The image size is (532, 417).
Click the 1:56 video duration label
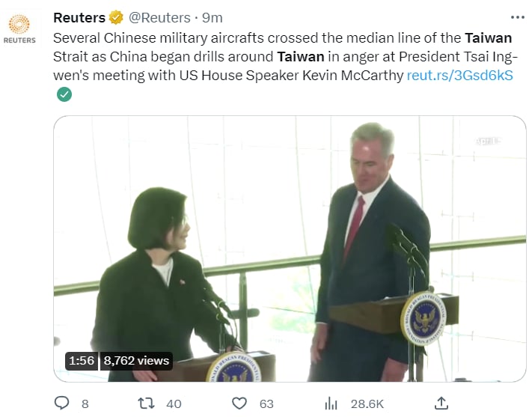tap(82, 361)
